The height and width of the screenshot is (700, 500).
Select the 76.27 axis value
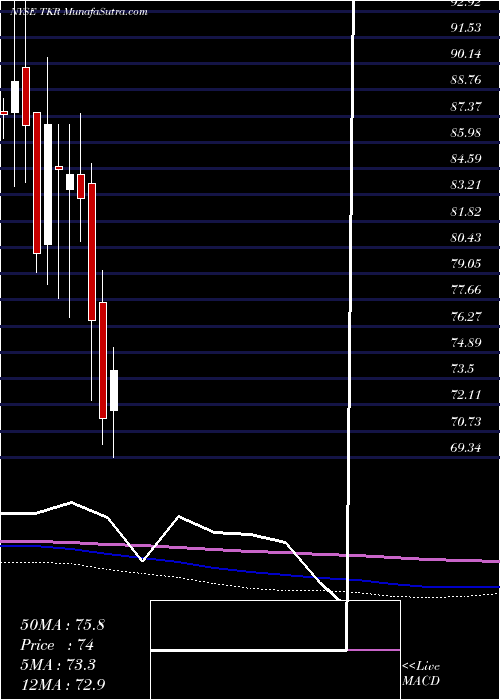click(466, 317)
